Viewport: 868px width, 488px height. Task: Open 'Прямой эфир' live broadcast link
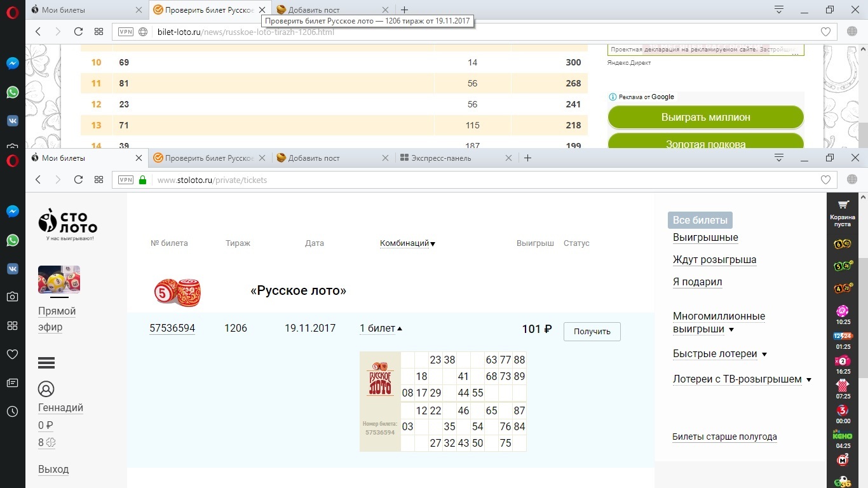point(57,319)
